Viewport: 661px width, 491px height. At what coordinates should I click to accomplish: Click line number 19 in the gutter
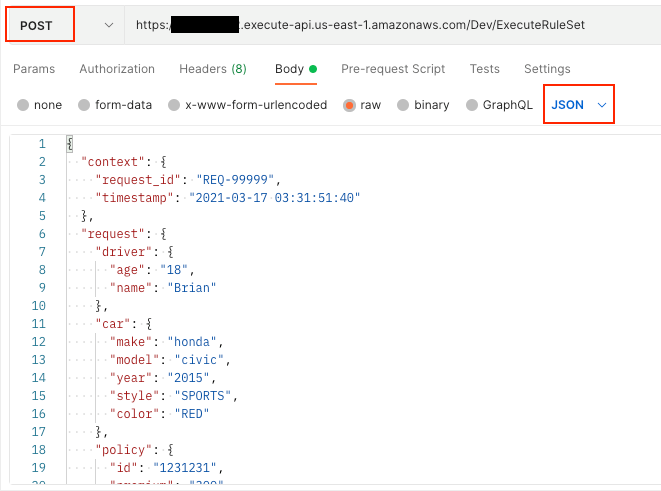38,468
